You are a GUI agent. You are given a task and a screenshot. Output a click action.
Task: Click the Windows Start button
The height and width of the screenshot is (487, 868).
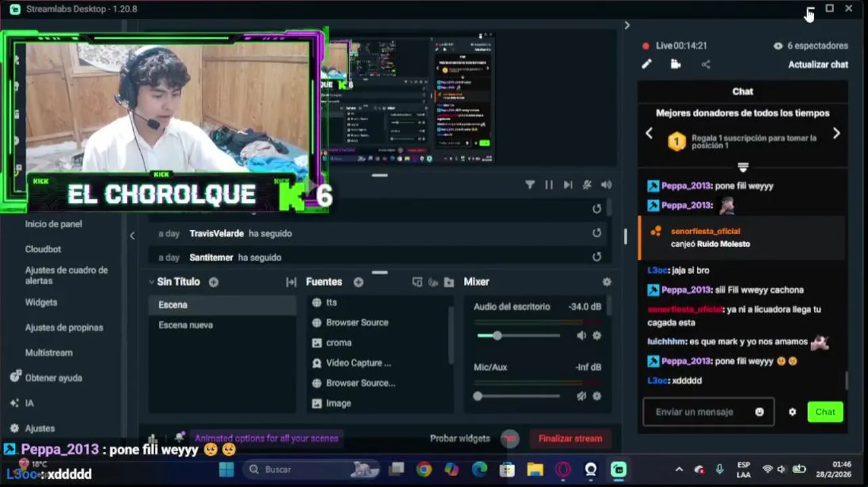pyautogui.click(x=226, y=469)
